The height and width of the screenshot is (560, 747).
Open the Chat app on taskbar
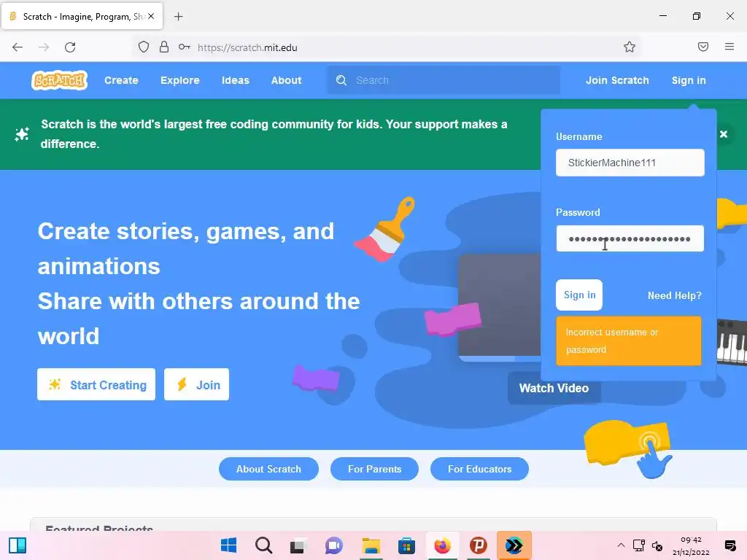[334, 545]
